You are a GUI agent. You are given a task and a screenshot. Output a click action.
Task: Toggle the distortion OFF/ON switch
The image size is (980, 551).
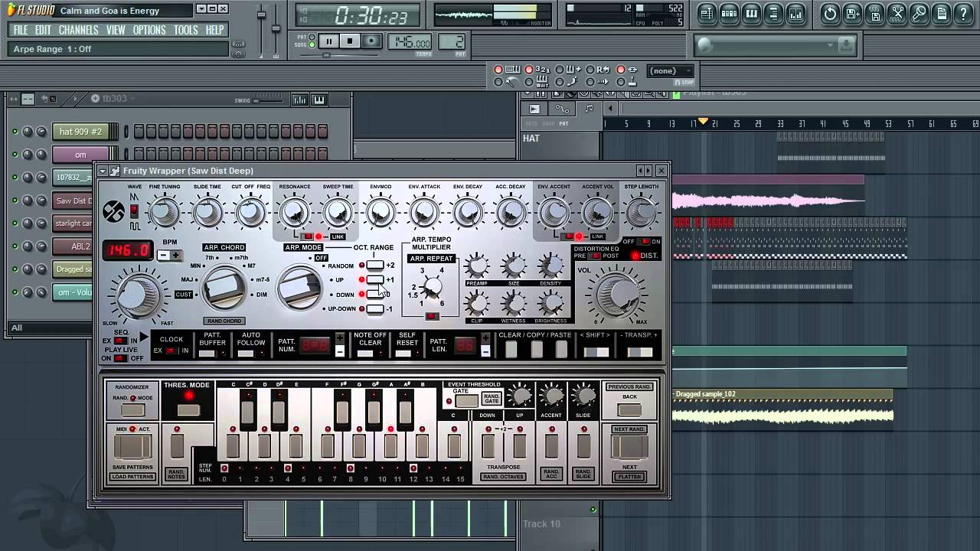tap(644, 242)
